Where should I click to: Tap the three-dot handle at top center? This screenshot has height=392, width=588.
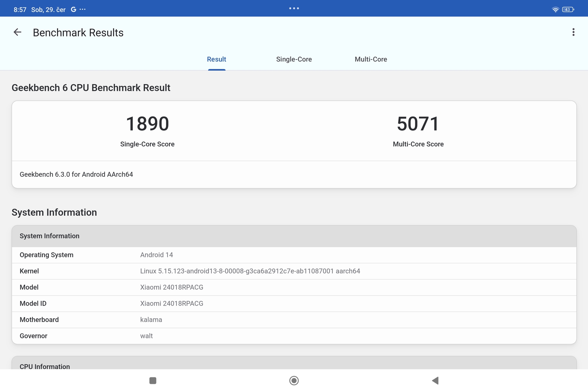coord(294,8)
